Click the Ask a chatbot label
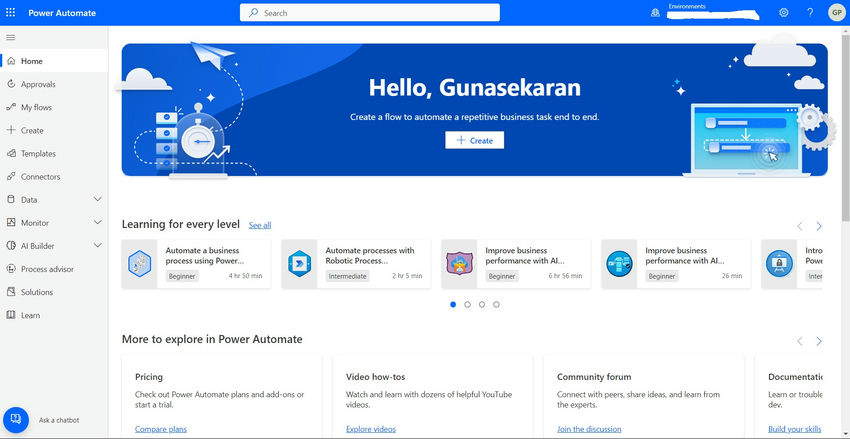The width and height of the screenshot is (850, 439). coord(59,420)
